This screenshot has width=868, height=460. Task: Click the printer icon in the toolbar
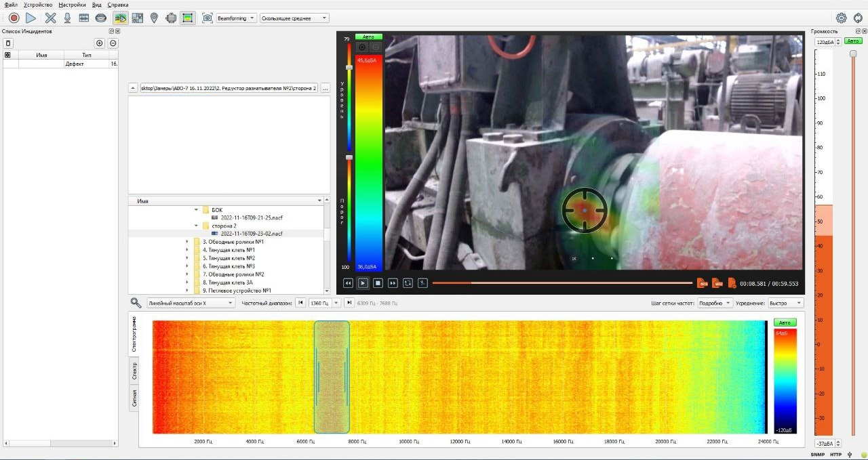tap(171, 18)
